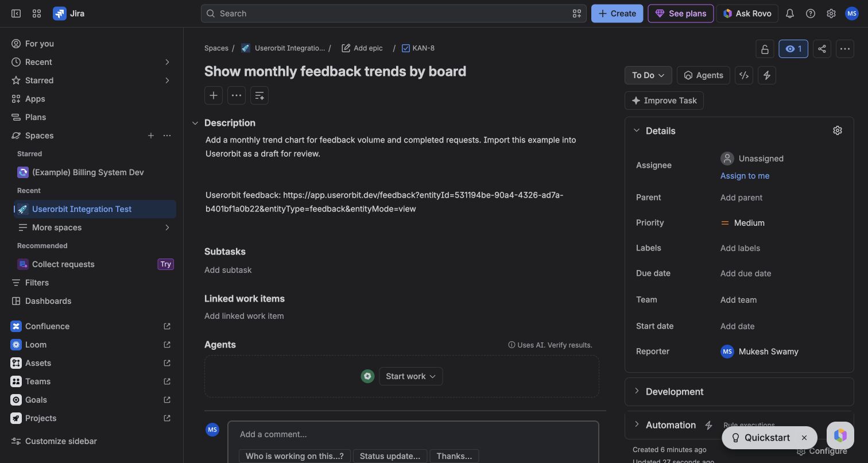The height and width of the screenshot is (463, 868).
Task: Click the code development icon beside Agents
Action: click(x=744, y=75)
